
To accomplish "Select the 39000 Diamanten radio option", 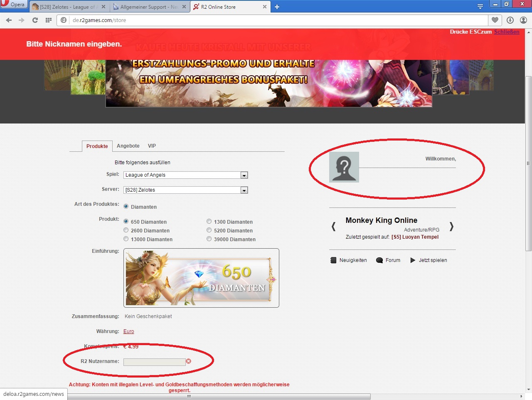I will (x=209, y=239).
